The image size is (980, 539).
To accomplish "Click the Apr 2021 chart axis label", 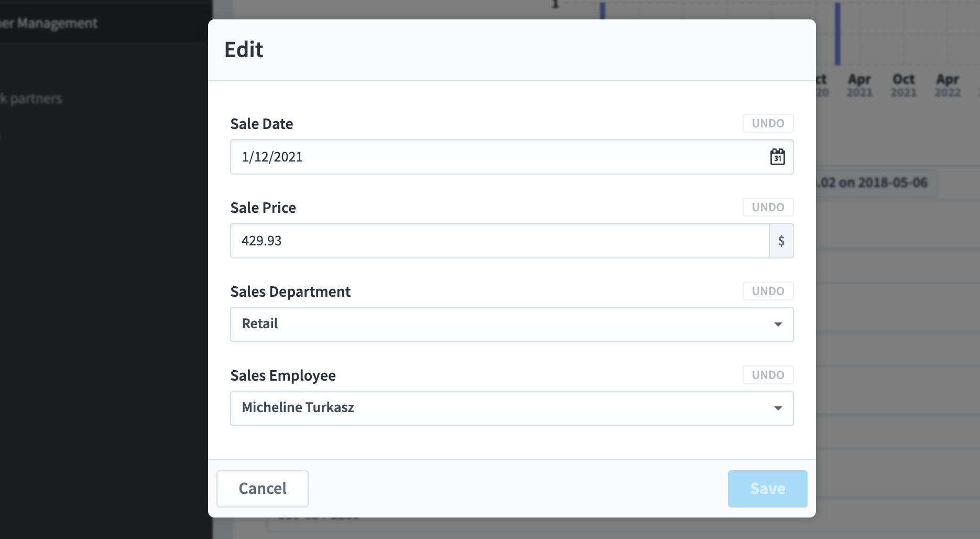I will [859, 85].
